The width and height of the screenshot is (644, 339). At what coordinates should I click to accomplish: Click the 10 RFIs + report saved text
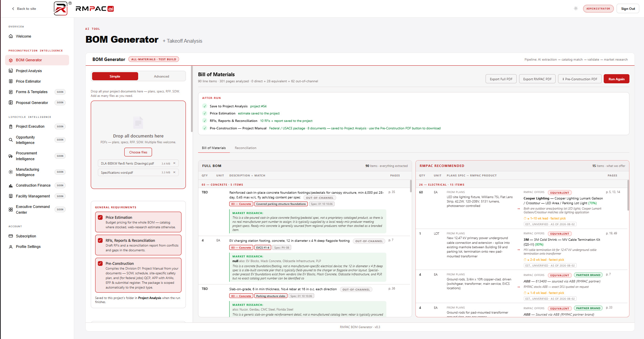pos(286,121)
